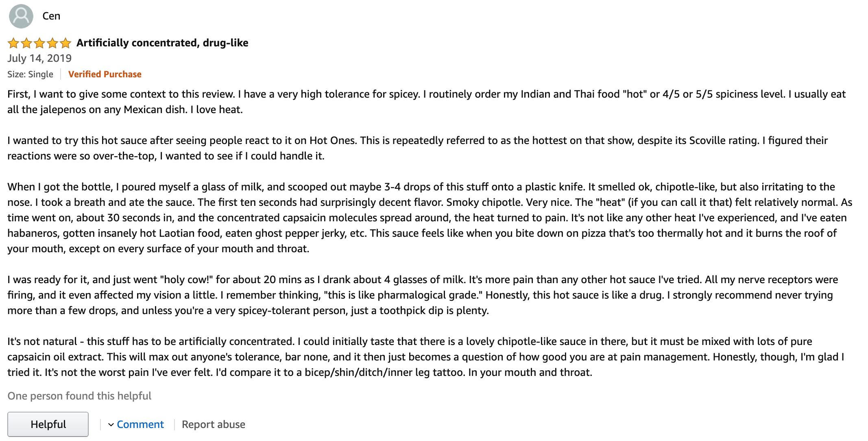Click the July 14, 2019 review date
This screenshot has width=868, height=441.
pyautogui.click(x=39, y=58)
